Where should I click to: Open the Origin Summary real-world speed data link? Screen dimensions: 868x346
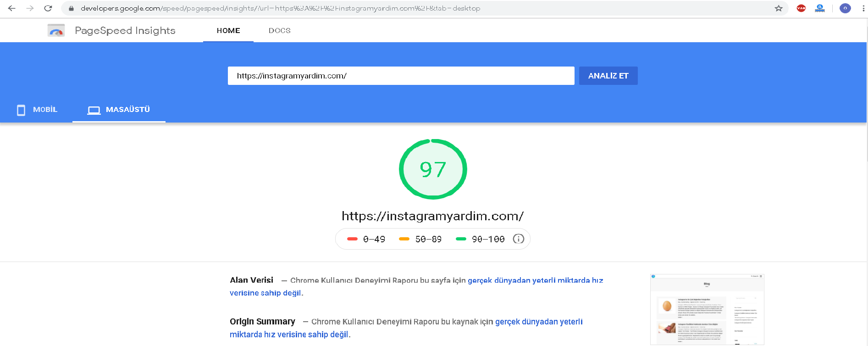pyautogui.click(x=406, y=328)
